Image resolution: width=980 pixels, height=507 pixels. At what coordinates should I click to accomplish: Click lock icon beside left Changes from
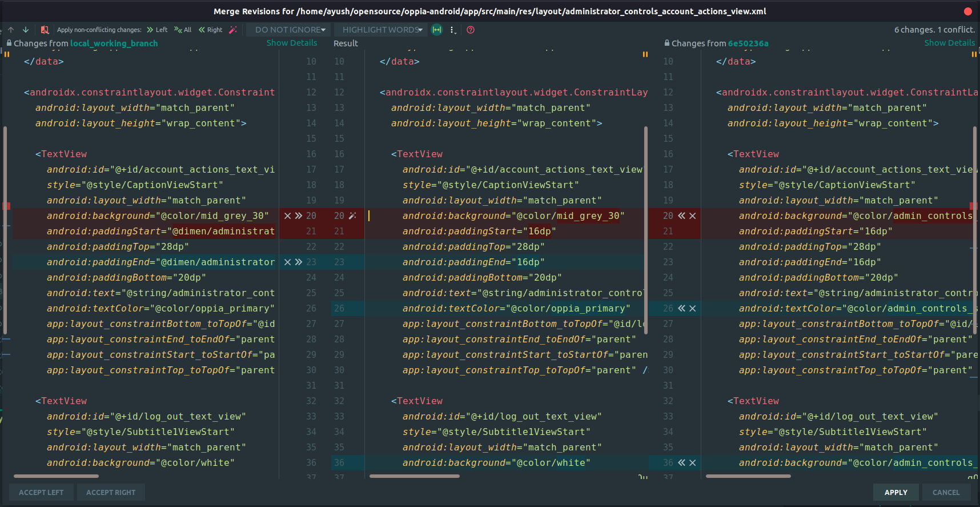point(9,43)
